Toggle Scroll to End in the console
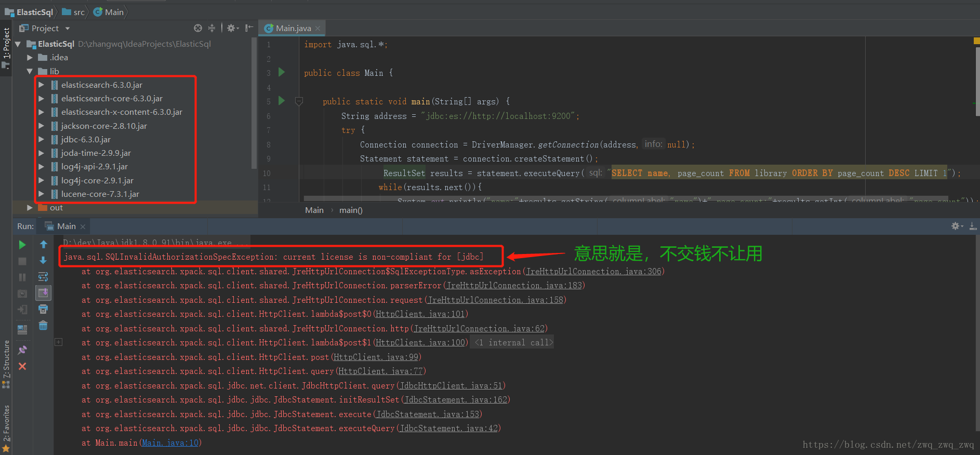This screenshot has width=980, height=455. [44, 293]
